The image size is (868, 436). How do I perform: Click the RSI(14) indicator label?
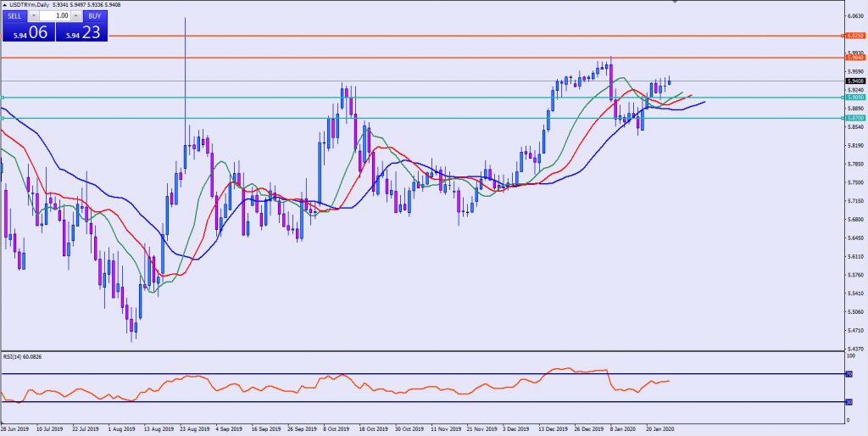(x=22, y=357)
